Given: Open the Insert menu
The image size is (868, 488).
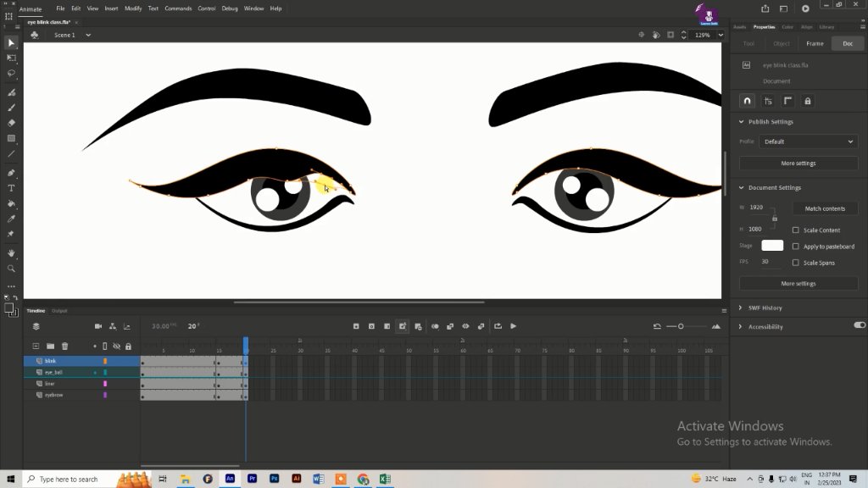Looking at the screenshot, I should click(111, 8).
